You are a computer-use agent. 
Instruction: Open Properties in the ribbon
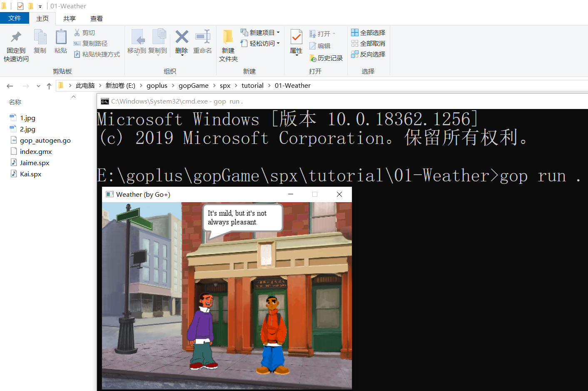click(x=296, y=42)
